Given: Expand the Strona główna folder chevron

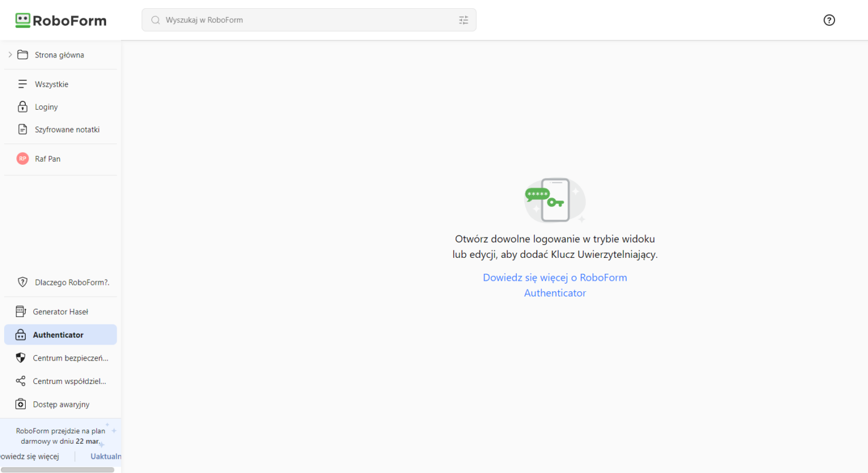Looking at the screenshot, I should coord(10,55).
